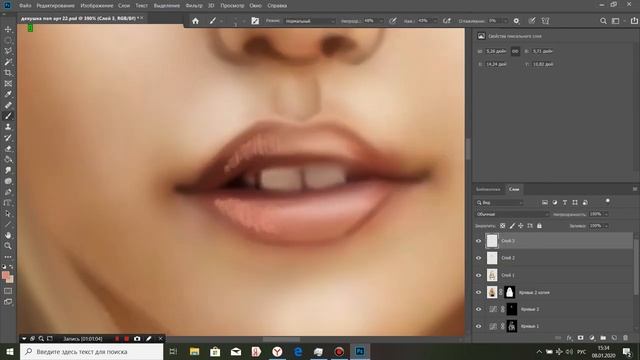Switch to the Слои tab
Image resolution: width=640 pixels, height=360 pixels.
click(514, 189)
